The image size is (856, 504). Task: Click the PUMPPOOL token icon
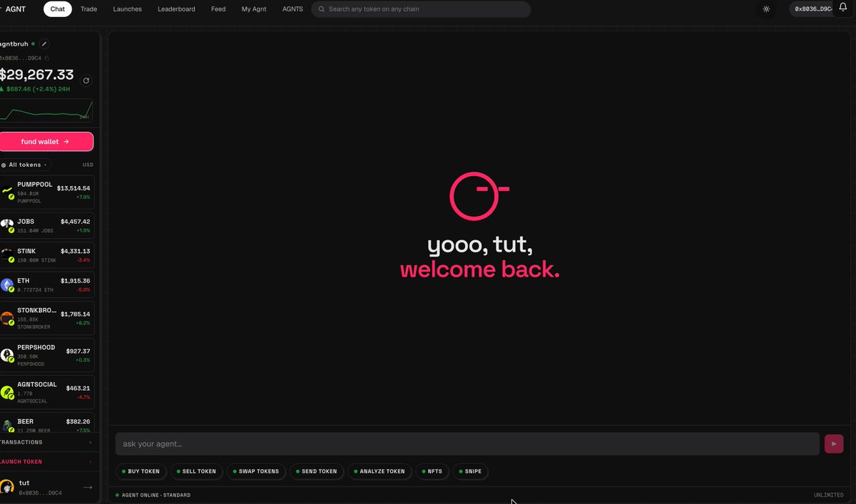(8, 192)
